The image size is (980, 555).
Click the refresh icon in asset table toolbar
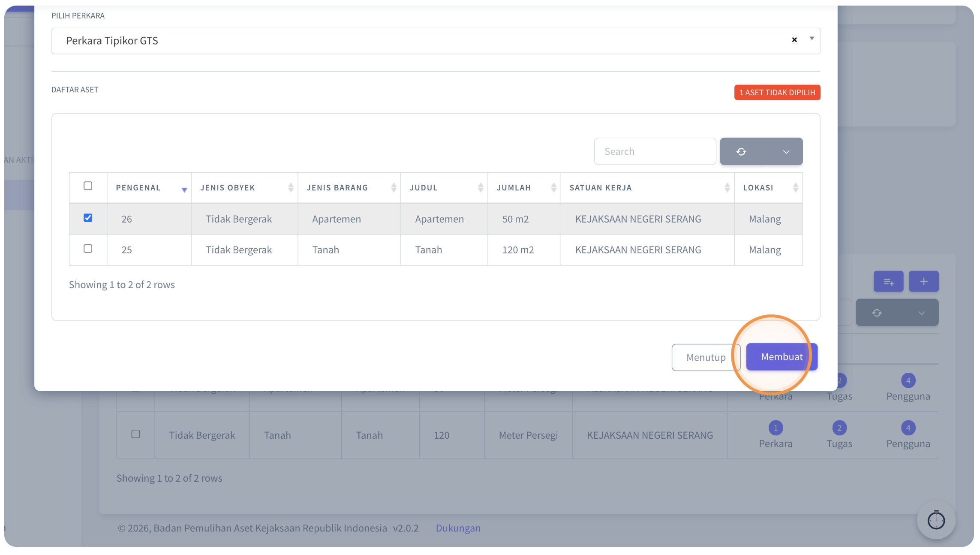point(741,151)
